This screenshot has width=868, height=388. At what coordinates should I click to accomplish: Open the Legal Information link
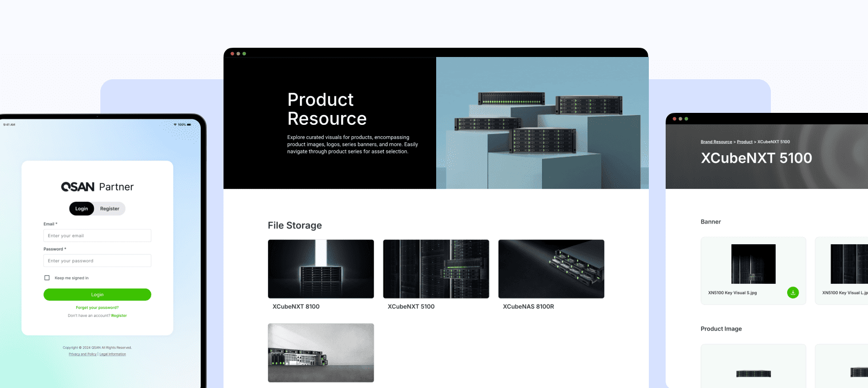[113, 354]
